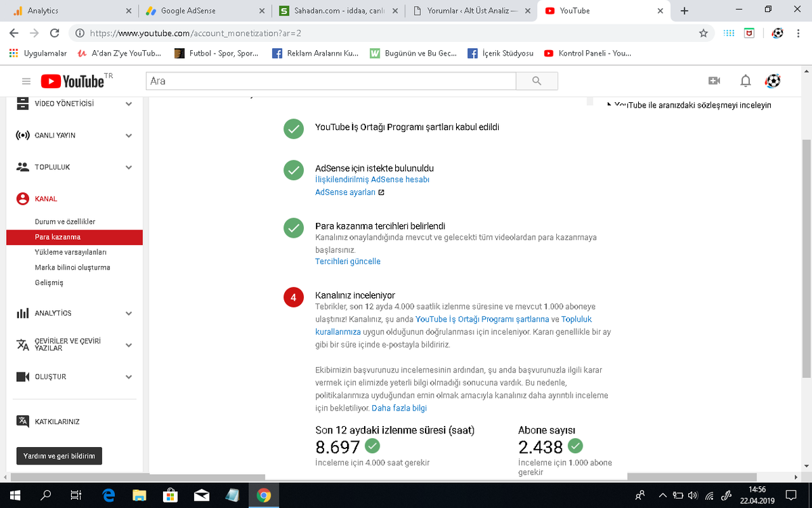Open the İçerik Stüdyosu bookmark
Viewport: 812px width, 508px height.
[x=500, y=53]
